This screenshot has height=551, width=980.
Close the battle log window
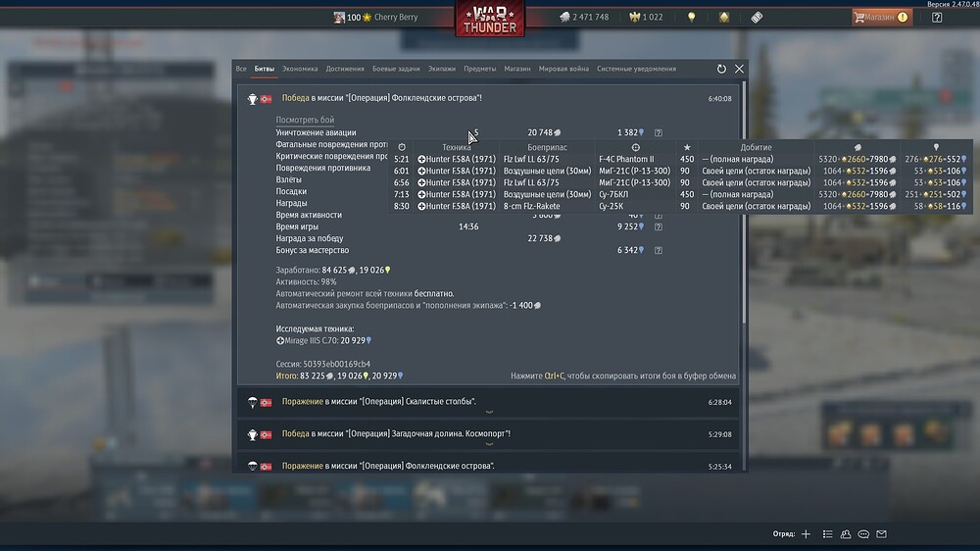tap(739, 69)
